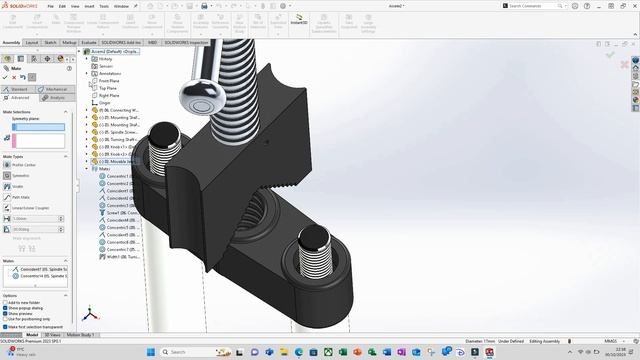Switch to the Evaluate ribbon tab
Screen dimensions: 640x360
89,42
